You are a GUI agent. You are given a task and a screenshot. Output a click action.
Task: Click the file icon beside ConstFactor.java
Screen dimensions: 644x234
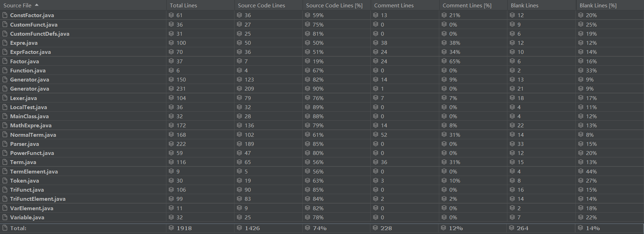[x=5, y=15]
